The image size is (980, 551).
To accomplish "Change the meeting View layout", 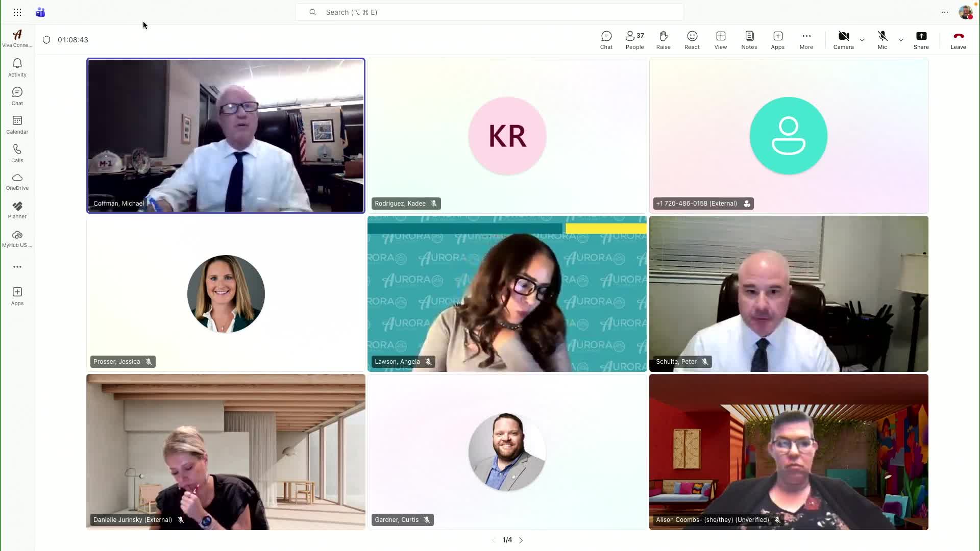I will (x=720, y=40).
